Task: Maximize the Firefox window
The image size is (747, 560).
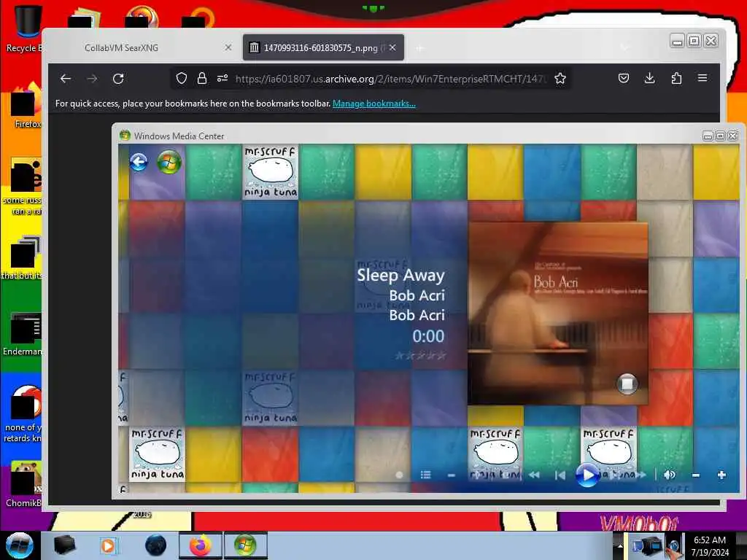Action: pyautogui.click(x=694, y=41)
